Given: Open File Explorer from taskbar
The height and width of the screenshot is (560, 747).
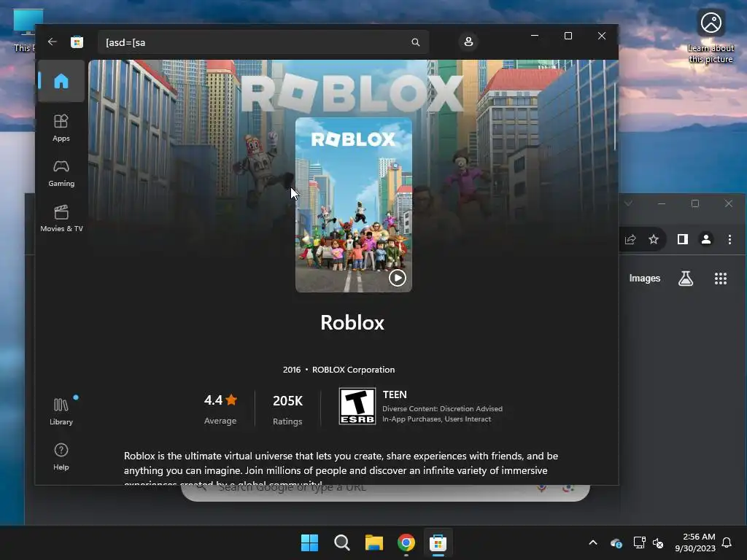Looking at the screenshot, I should click(374, 542).
